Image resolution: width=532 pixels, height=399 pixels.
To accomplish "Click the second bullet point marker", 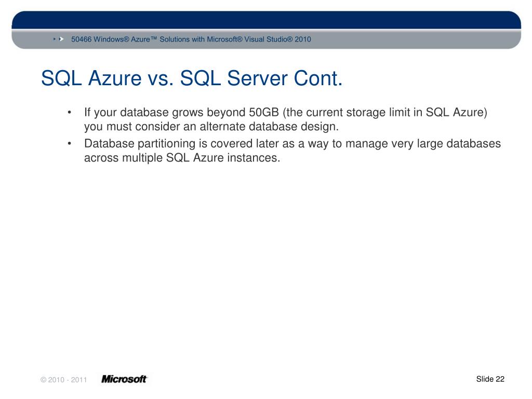I will tap(69, 143).
